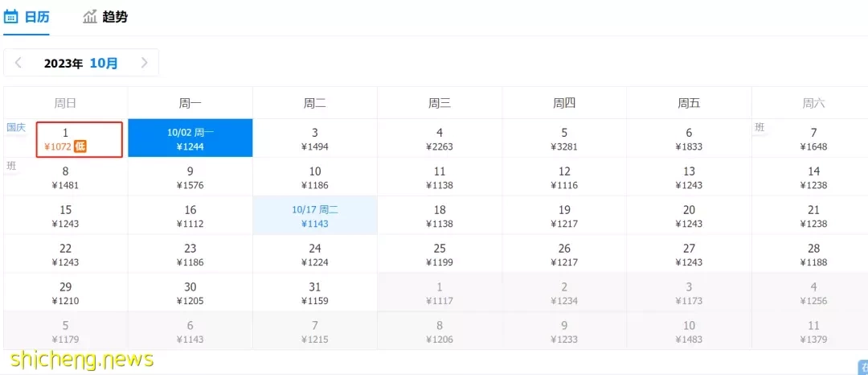Switch to the 趋势 tab
The width and height of the screenshot is (868, 375).
[105, 17]
